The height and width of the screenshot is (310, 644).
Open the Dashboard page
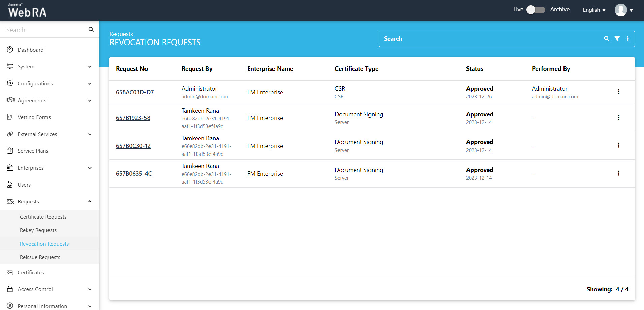(31, 50)
